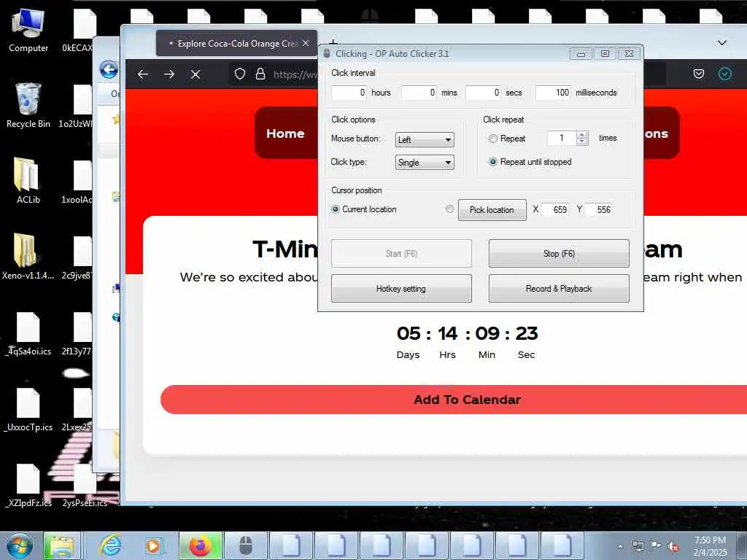Click the Stop (F6) button
Viewport: 747px width, 560px height.
559,253
